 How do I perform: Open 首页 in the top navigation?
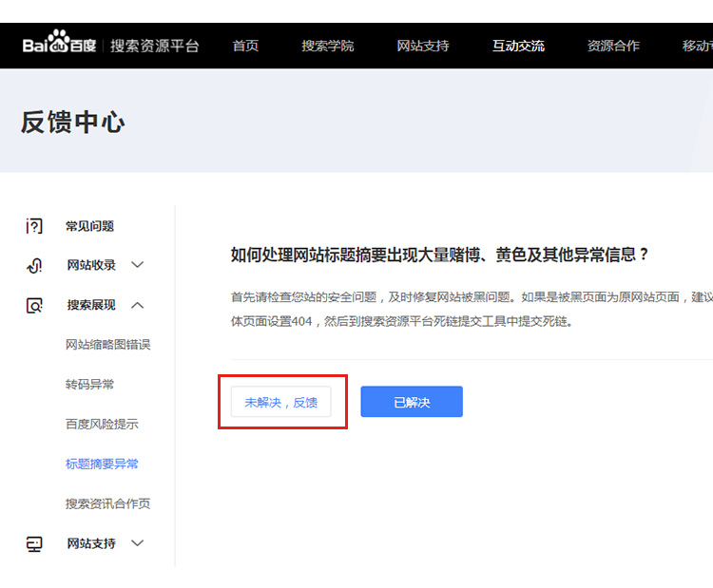click(245, 46)
